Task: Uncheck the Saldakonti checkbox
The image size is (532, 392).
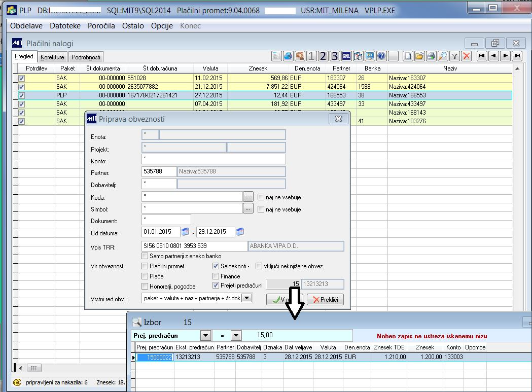Action: pos(216,266)
